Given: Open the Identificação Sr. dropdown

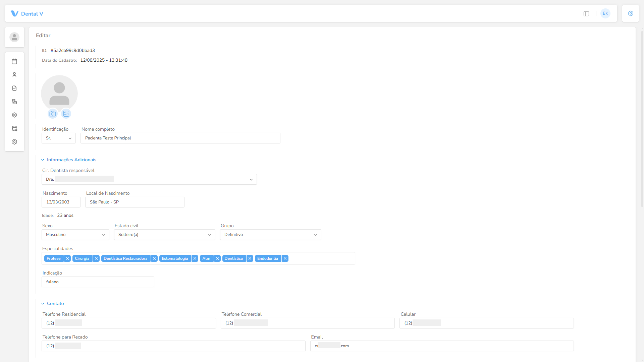Looking at the screenshot, I should click(x=59, y=138).
